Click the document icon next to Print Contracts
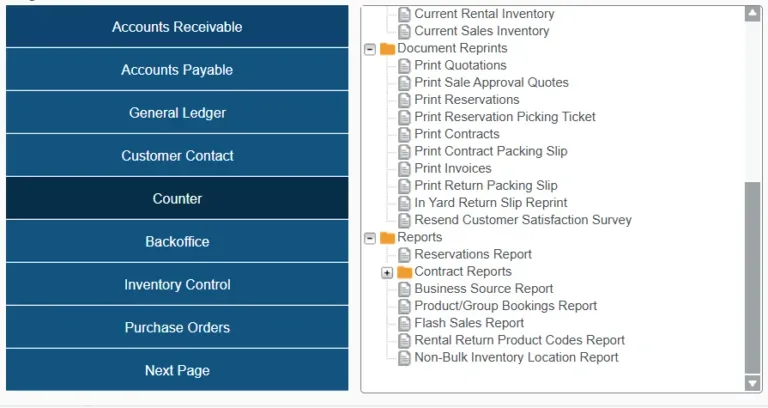Image resolution: width=768 pixels, height=408 pixels. 404,134
